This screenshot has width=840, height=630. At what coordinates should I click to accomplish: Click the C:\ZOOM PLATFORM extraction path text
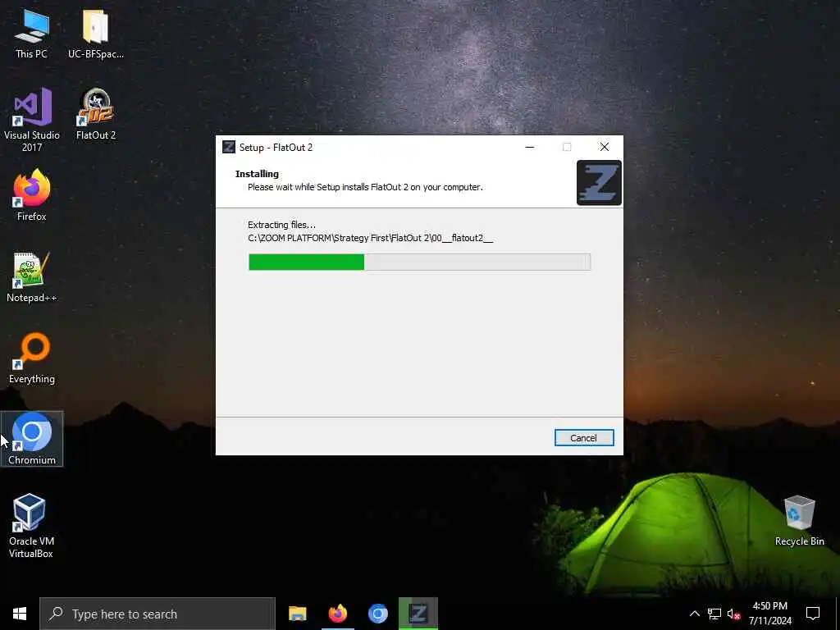point(370,238)
